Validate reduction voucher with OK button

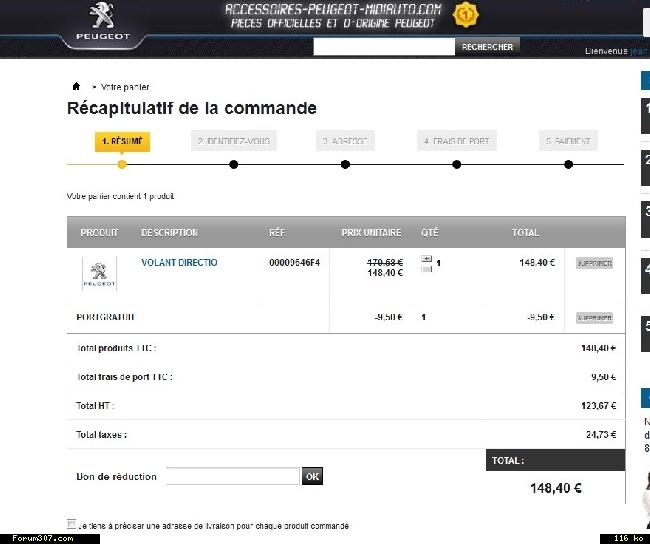click(x=312, y=476)
